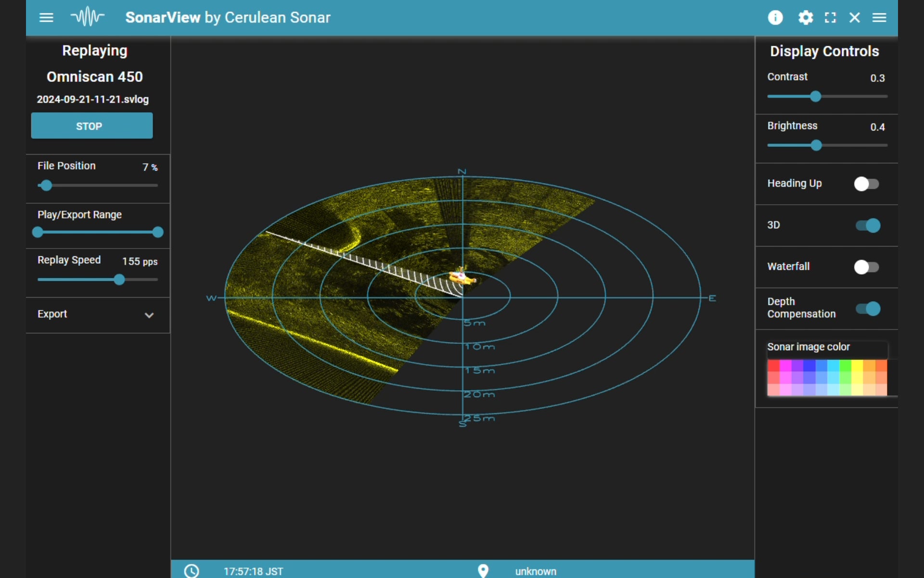Image resolution: width=924 pixels, height=578 pixels.
Task: Click the Export section label
Action: pos(52,314)
